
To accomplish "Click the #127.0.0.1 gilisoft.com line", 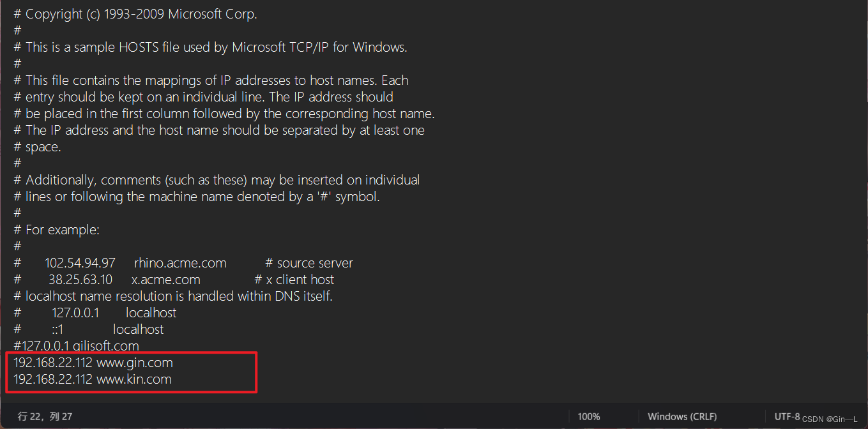I will tap(76, 346).
